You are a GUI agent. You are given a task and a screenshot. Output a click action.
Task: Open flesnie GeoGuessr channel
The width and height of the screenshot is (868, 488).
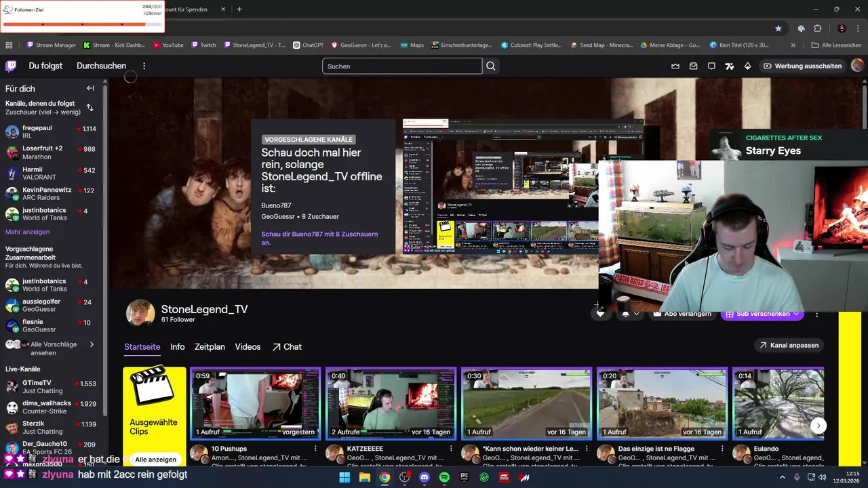point(51,325)
